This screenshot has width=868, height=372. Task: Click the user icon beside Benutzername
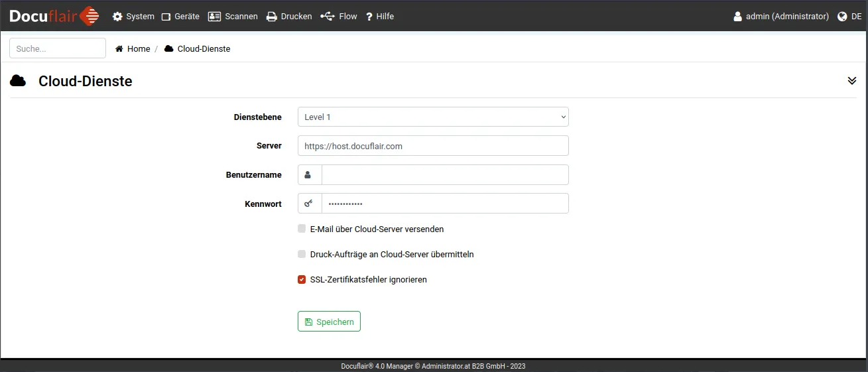pyautogui.click(x=309, y=175)
